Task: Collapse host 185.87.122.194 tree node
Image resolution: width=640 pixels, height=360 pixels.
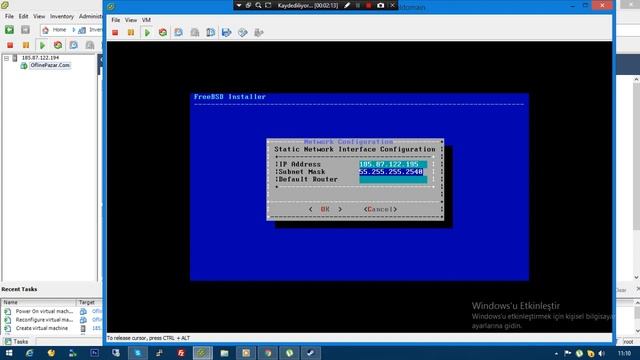Action: (x=6, y=58)
